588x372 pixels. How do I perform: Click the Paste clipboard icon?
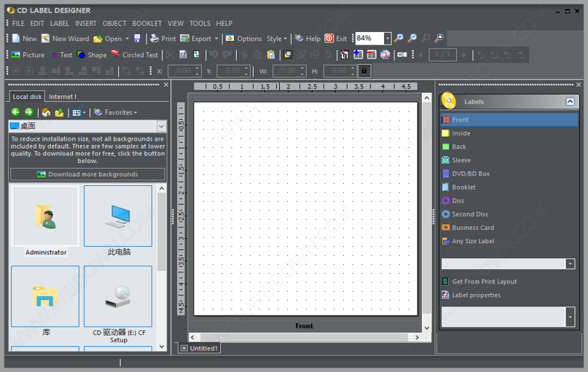click(271, 55)
